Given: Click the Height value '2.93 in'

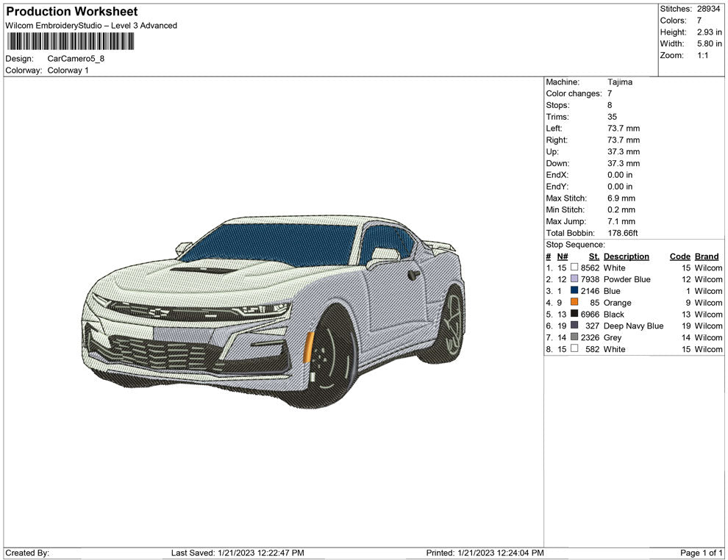Looking at the screenshot, I should [709, 32].
